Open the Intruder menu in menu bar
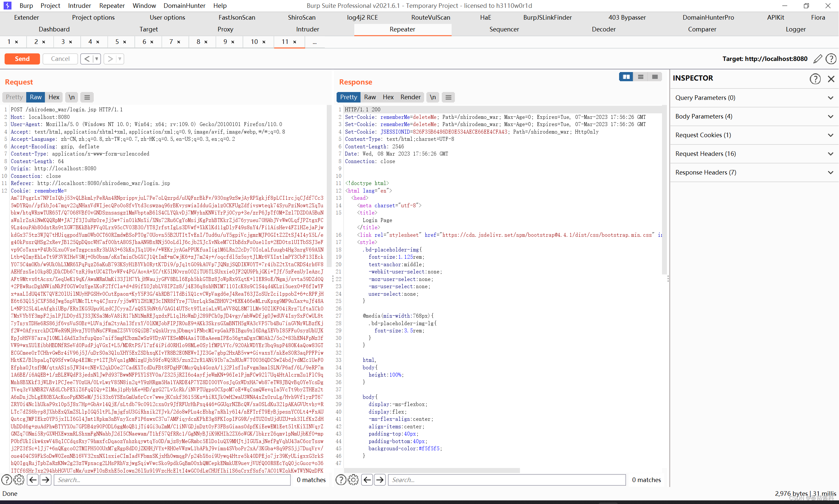 79,6
